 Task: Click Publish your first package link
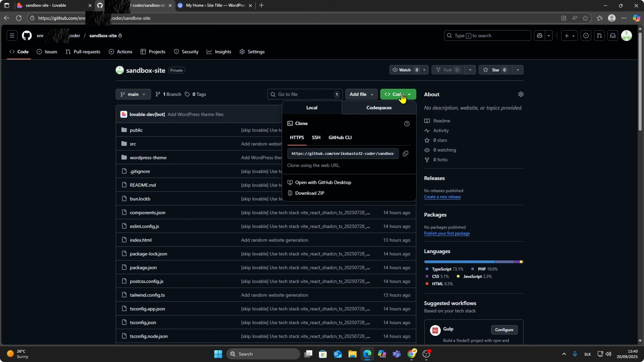447,233
